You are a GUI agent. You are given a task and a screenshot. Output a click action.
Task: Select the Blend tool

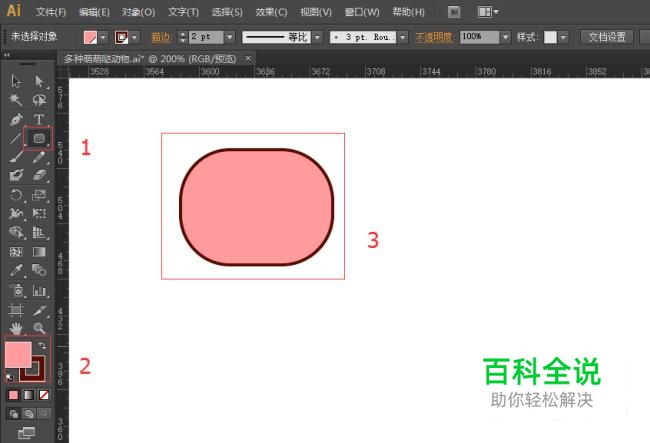point(39,270)
